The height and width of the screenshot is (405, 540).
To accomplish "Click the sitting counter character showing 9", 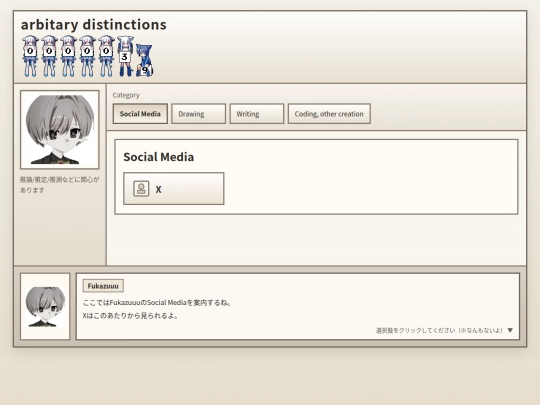I will 144,60.
